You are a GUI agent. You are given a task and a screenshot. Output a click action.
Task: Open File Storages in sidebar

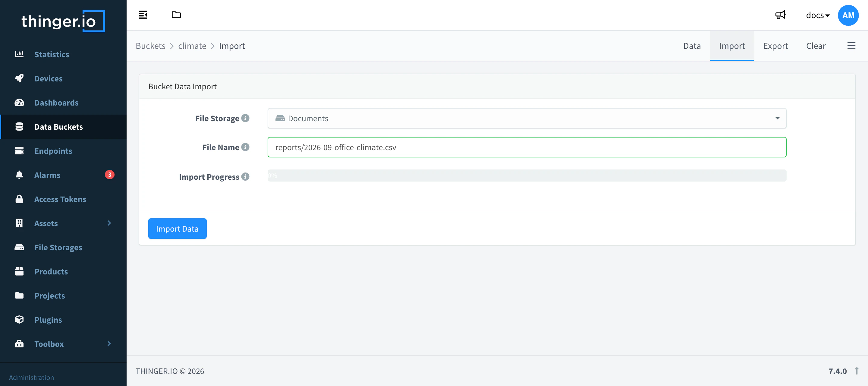coord(63,247)
